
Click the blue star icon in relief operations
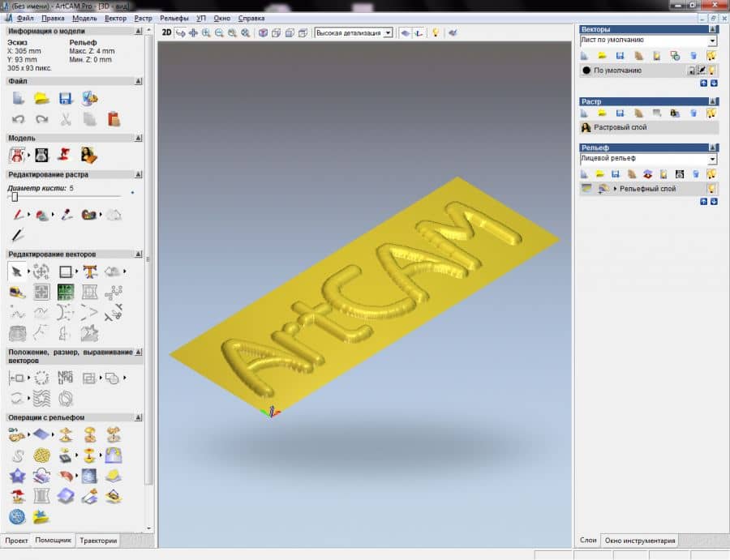click(17, 476)
